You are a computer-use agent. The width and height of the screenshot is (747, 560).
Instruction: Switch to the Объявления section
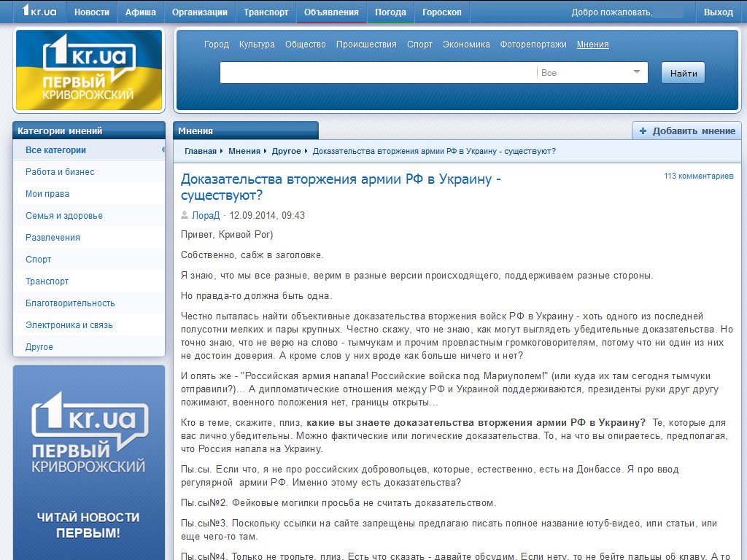click(331, 11)
